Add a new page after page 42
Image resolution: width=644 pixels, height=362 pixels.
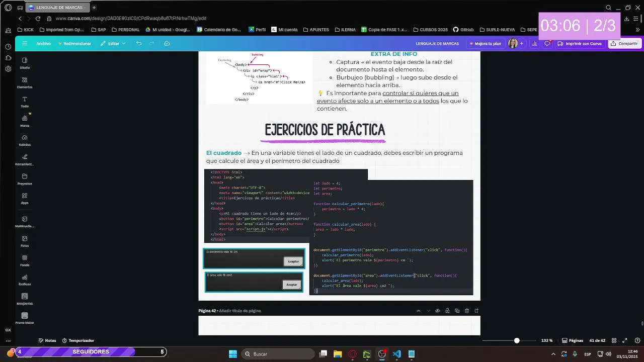tap(476, 311)
